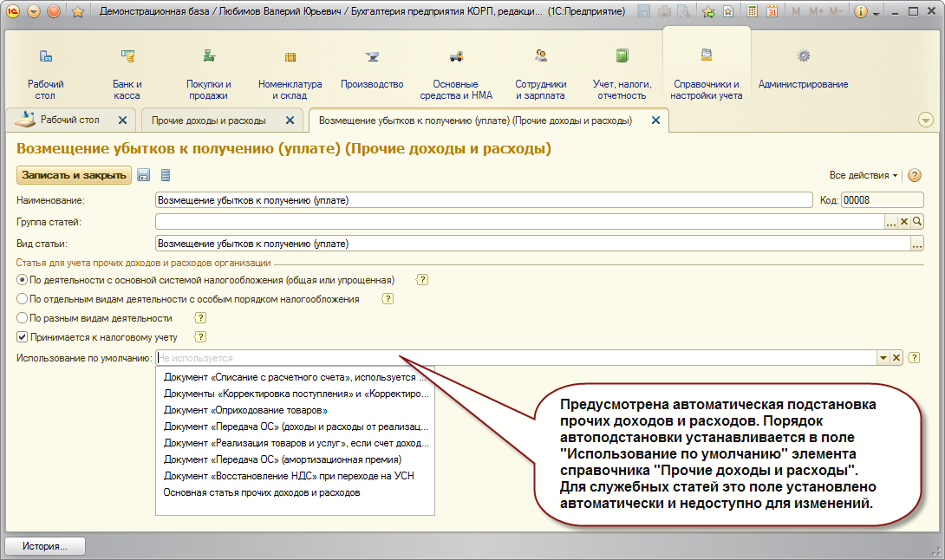Image resolution: width=945 pixels, height=560 pixels.
Task: Expand the Использование по умолчанию dropdown arrow
Action: [x=883, y=358]
